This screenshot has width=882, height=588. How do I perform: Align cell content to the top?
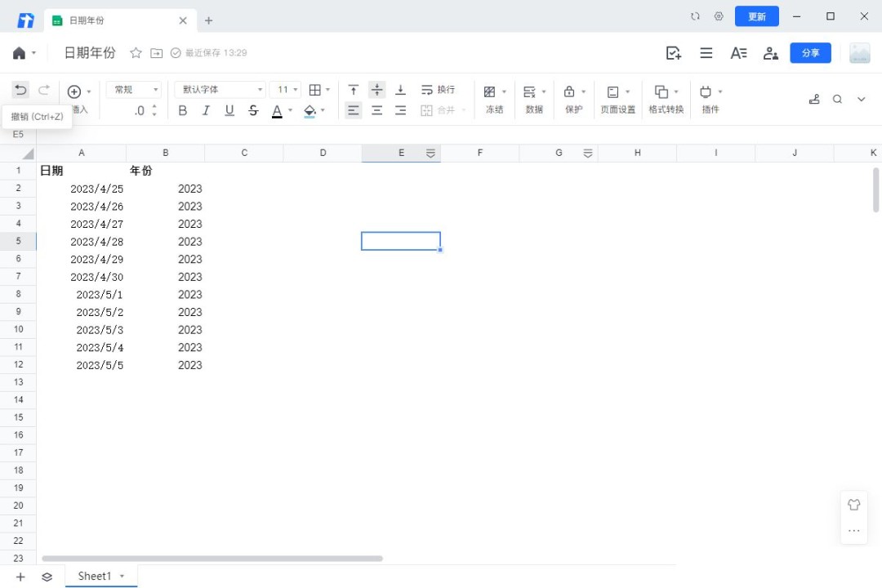(x=353, y=90)
